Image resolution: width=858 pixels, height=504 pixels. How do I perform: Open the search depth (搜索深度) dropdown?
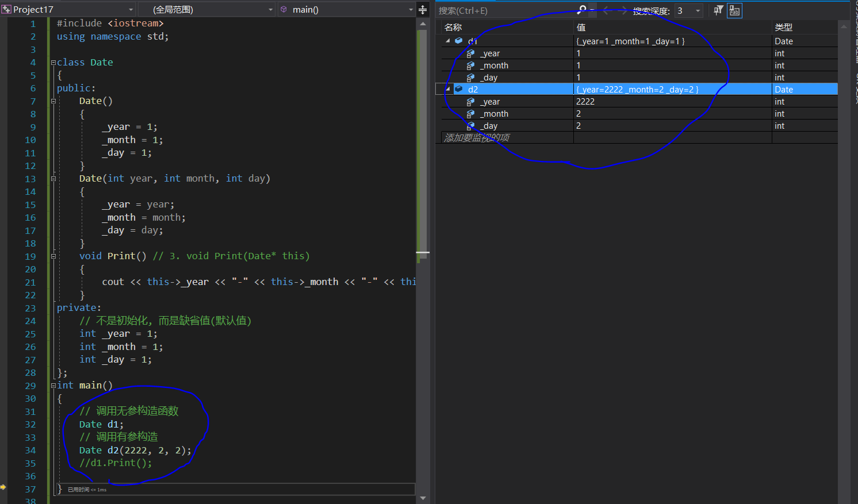point(698,10)
